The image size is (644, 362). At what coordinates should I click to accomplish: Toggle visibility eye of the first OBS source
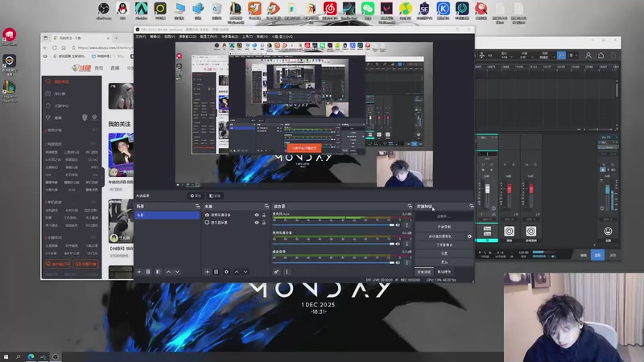(x=257, y=215)
